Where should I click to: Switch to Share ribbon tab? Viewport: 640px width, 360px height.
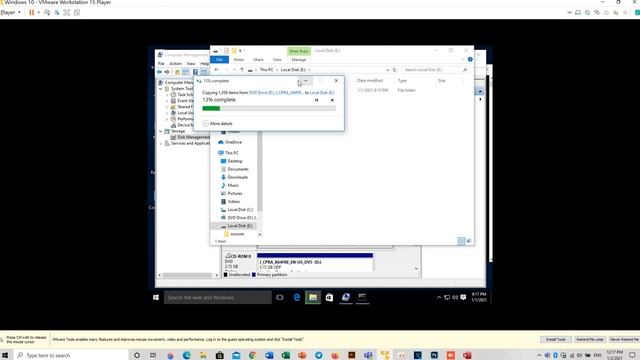[258, 60]
